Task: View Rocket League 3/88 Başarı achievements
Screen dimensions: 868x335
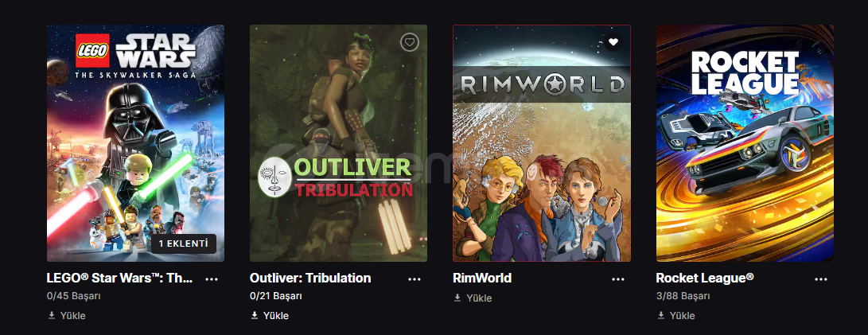Action: pos(683,296)
